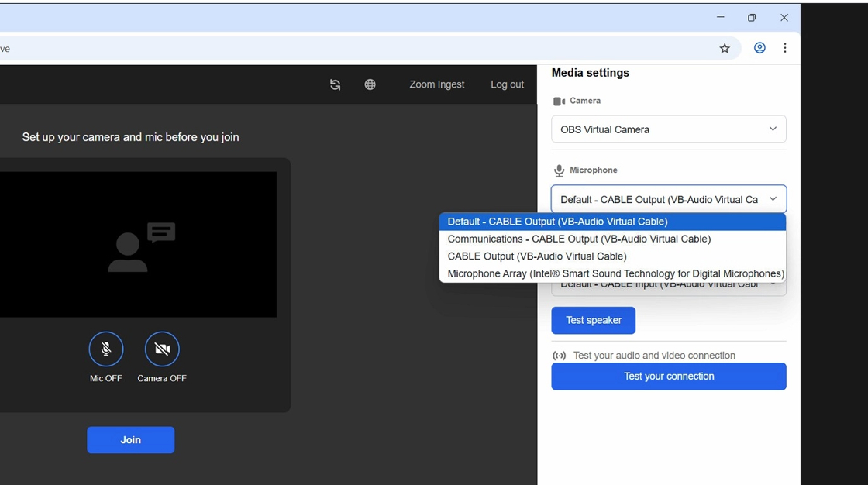Choose Microphone Array Intel Smart Sound option
This screenshot has width=868, height=485.
tap(612, 273)
